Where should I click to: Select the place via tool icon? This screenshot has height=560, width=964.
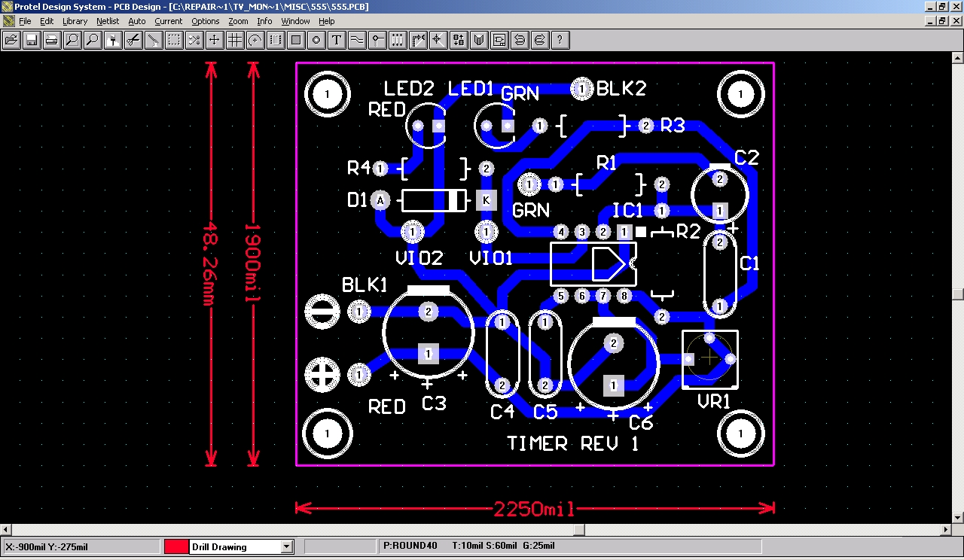pos(377,40)
